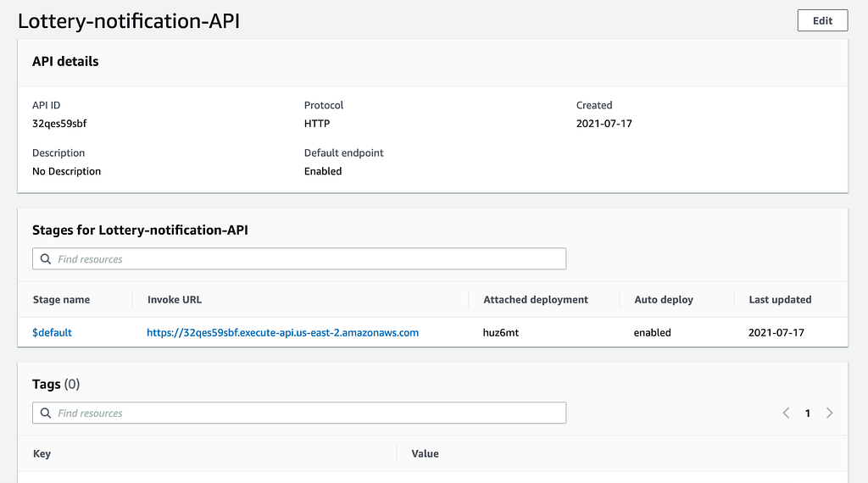
Task: Select the API ID value 32qes59sbf
Action: 59,124
